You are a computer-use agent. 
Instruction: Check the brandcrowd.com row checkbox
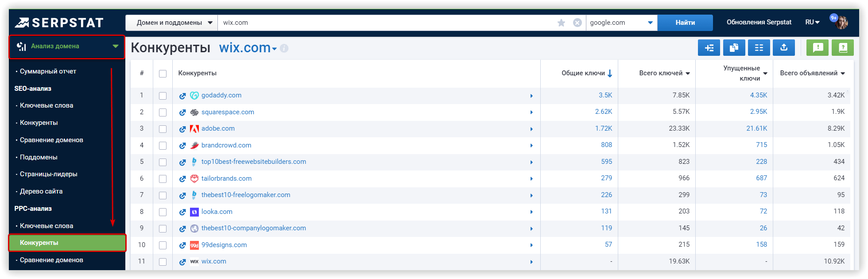(x=163, y=146)
